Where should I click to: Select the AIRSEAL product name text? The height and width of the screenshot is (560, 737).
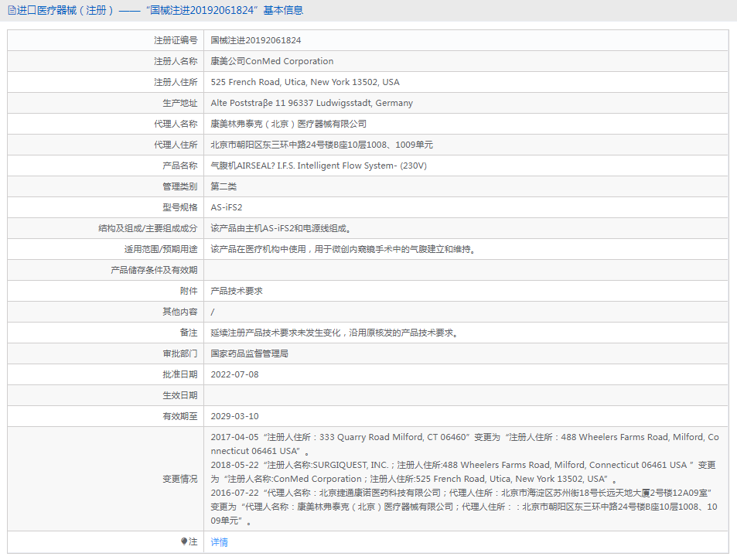(x=319, y=166)
